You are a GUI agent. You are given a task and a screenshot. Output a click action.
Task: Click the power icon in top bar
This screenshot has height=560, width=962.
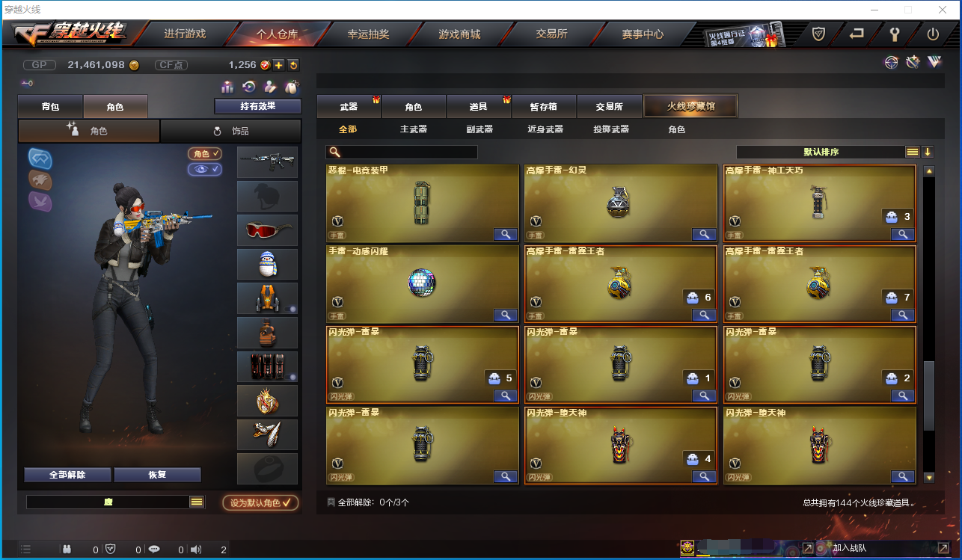tap(932, 34)
